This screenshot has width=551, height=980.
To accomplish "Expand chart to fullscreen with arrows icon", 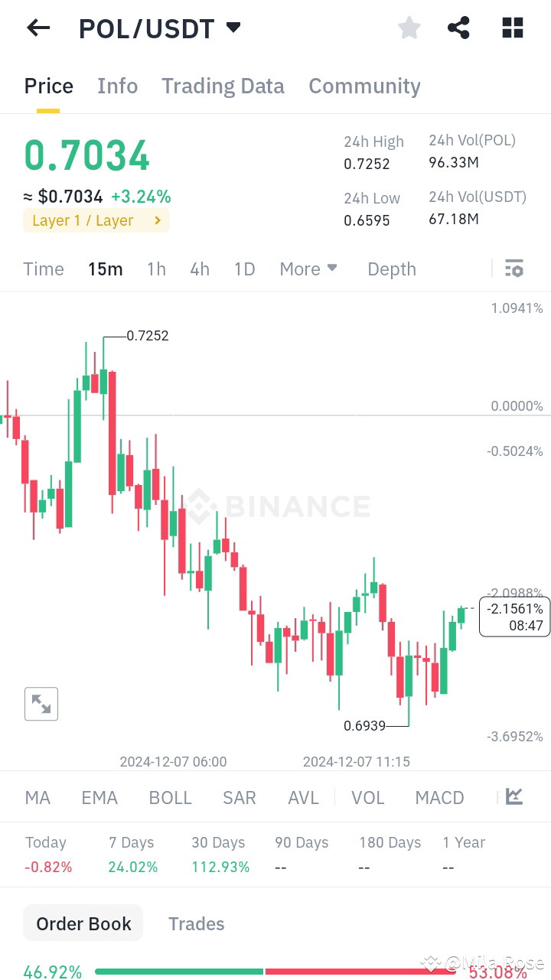I will (x=41, y=703).
